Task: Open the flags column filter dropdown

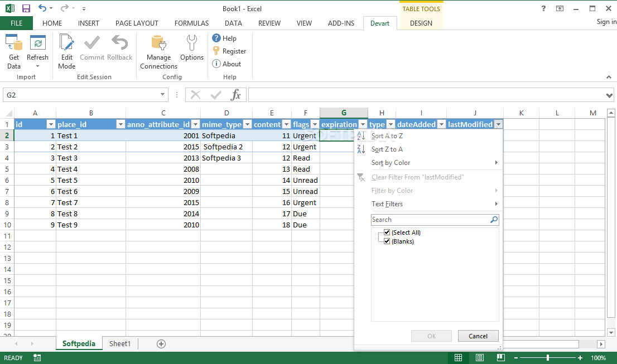Action: click(315, 125)
